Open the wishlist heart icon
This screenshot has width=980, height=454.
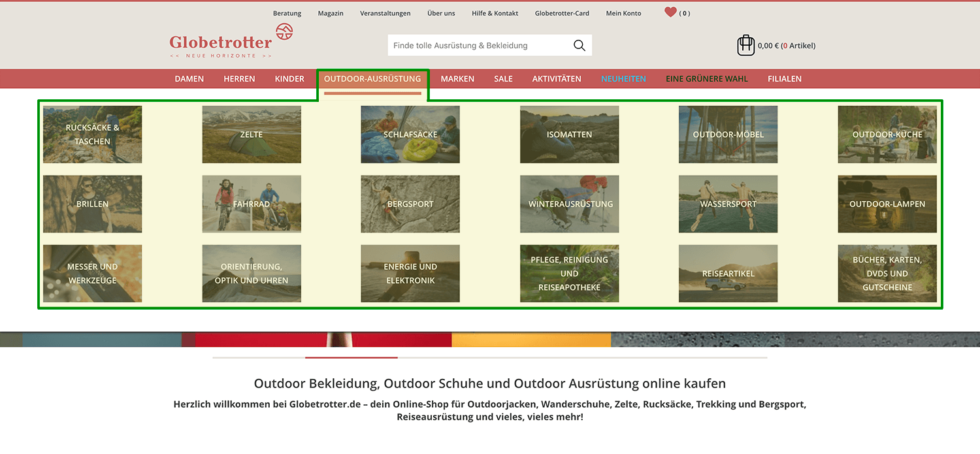[670, 12]
